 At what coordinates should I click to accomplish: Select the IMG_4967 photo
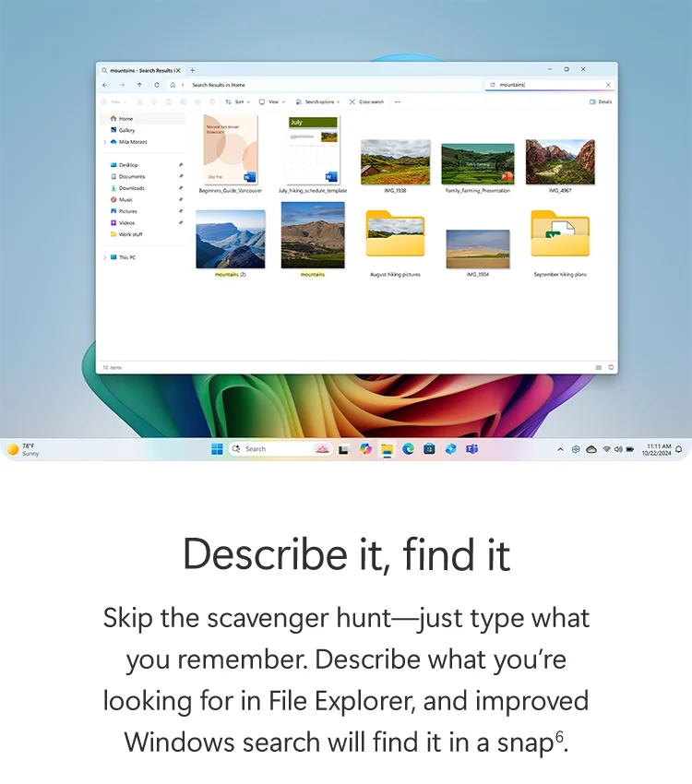(560, 166)
